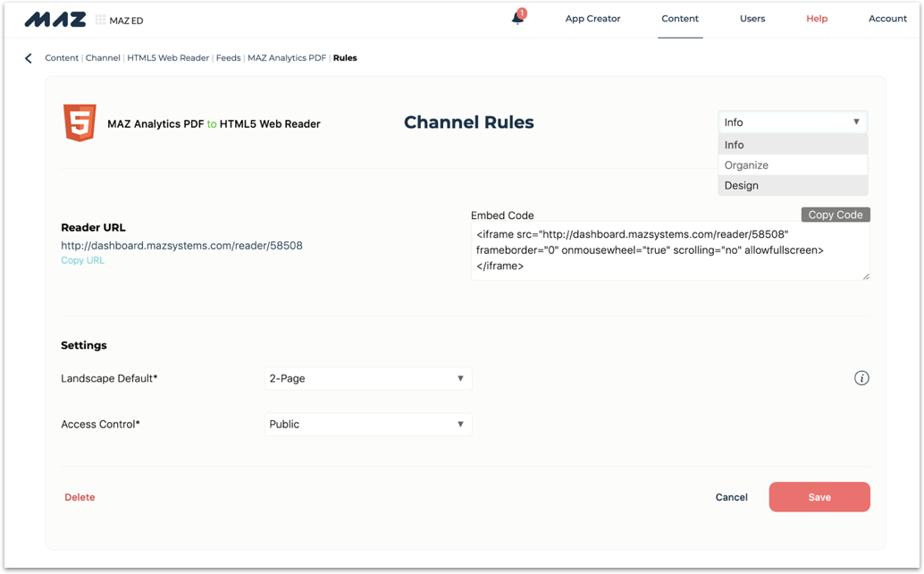
Task: Open the Access Control Public dropdown
Action: [x=368, y=425]
